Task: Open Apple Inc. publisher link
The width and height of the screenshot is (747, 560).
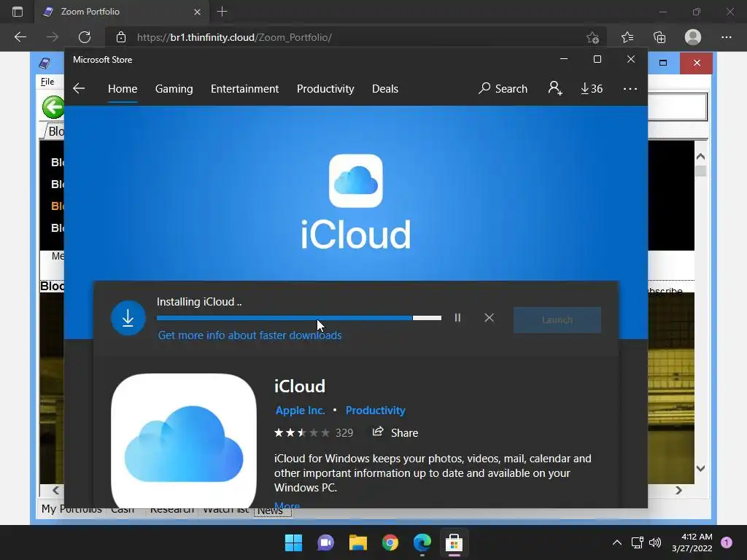Action: click(300, 410)
